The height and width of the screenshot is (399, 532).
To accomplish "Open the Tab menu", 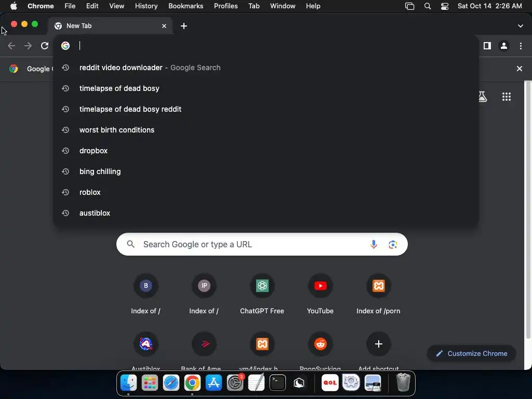I will pyautogui.click(x=254, y=6).
